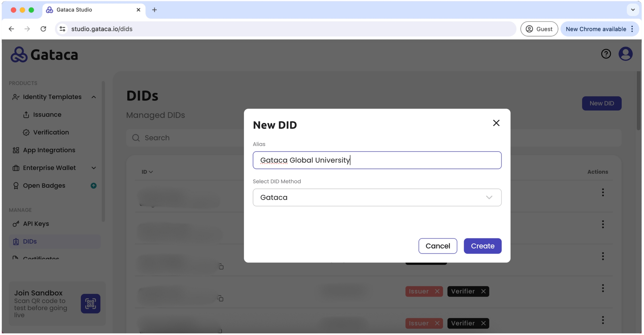This screenshot has width=644, height=335.
Task: Go to Issuance in the sidebar
Action: tap(47, 115)
